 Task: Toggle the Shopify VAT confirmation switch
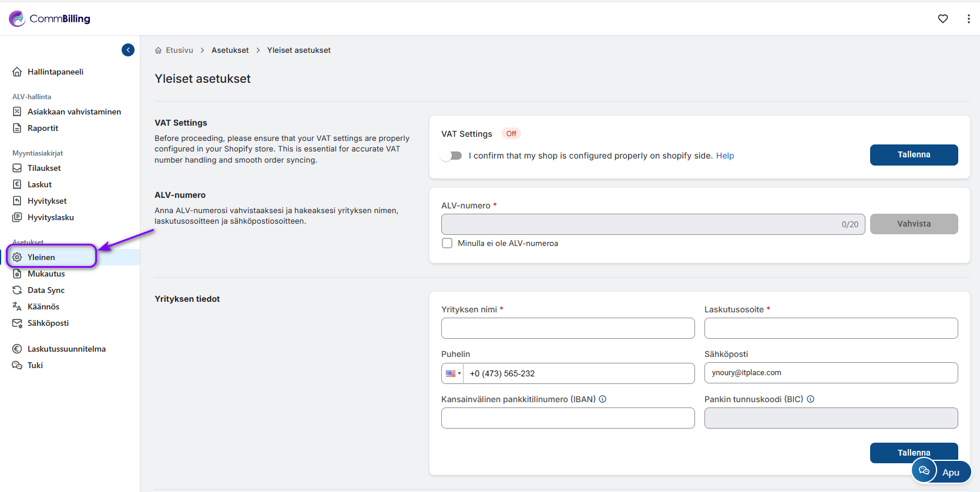pos(452,156)
